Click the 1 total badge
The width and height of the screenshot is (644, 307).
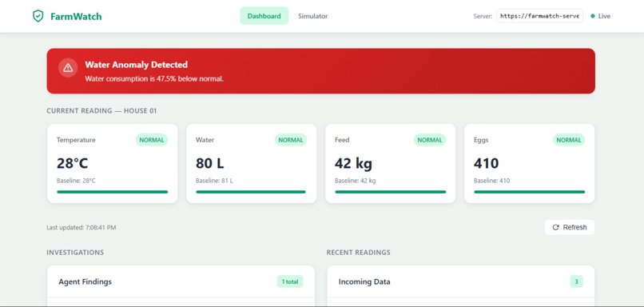pos(290,281)
